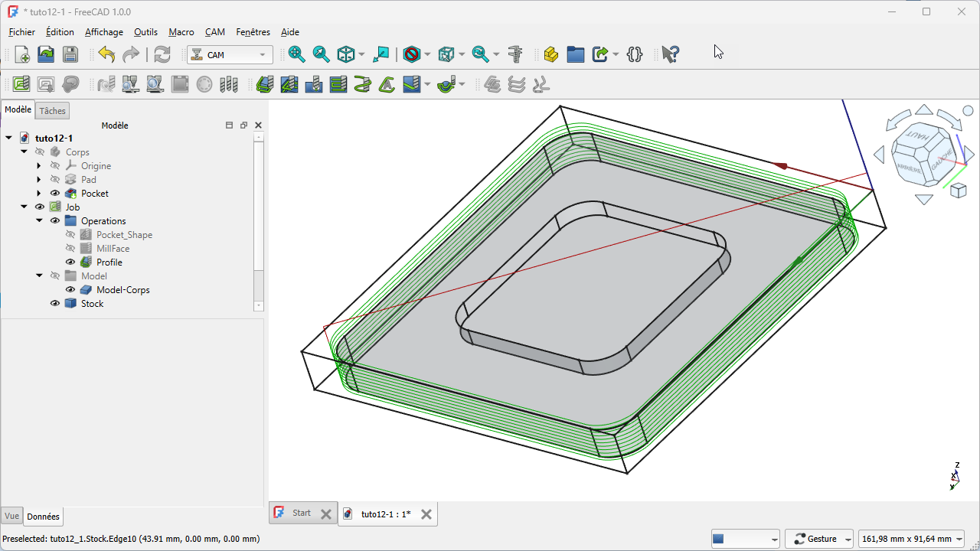
Task: Click the What's This help icon
Action: [x=670, y=54]
